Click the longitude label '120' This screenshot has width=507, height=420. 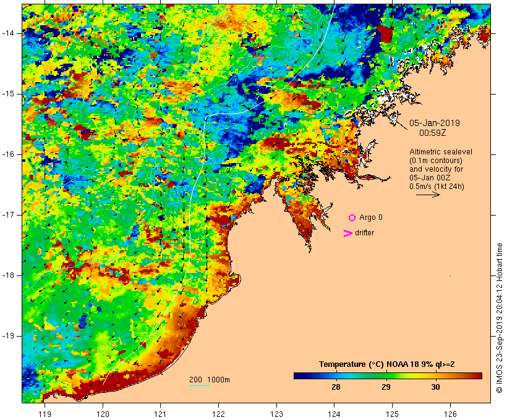click(103, 414)
